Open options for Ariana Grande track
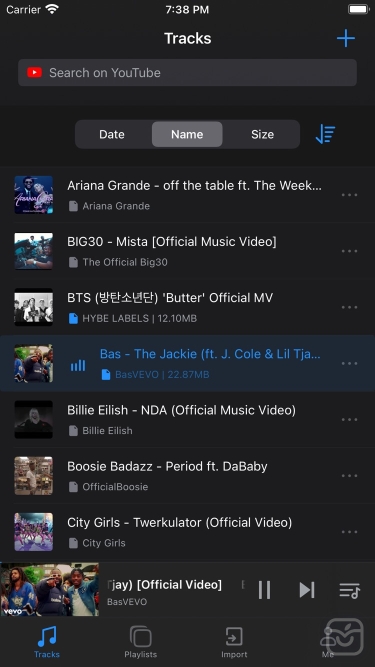 click(x=349, y=195)
